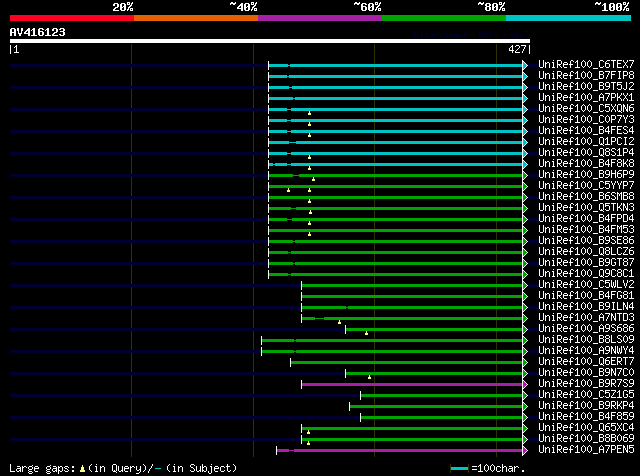This screenshot has width=640, height=476.
Task: Select the UniRef100_Q65XC4 label
Action: (586, 428)
